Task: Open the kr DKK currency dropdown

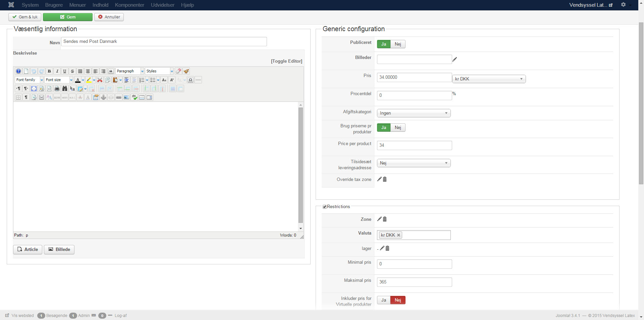Action: tap(489, 79)
